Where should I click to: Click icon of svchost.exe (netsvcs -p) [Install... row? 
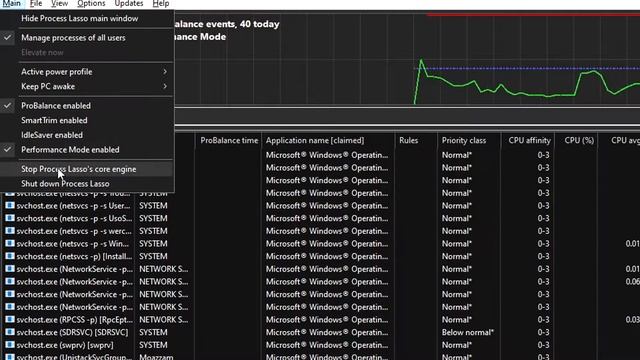point(10,256)
